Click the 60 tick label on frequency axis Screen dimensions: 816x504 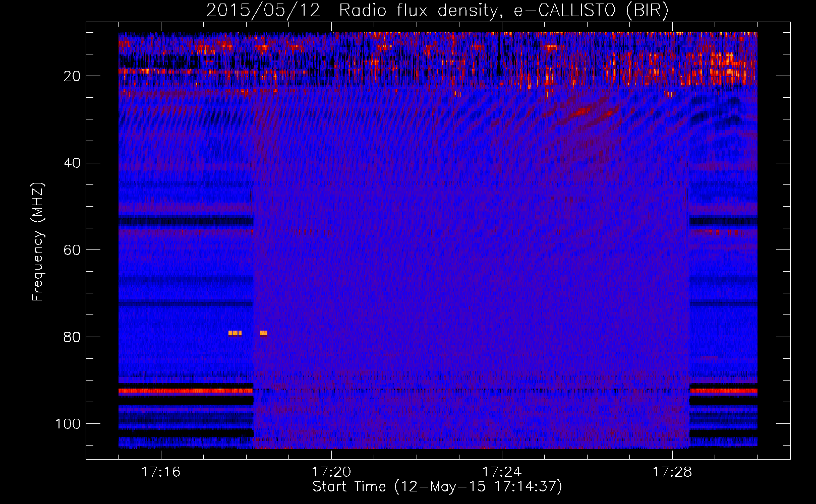coord(72,250)
